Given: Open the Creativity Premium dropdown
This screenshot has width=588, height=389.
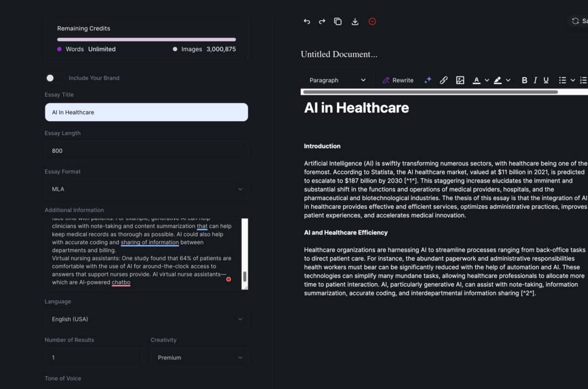Looking at the screenshot, I should point(199,357).
